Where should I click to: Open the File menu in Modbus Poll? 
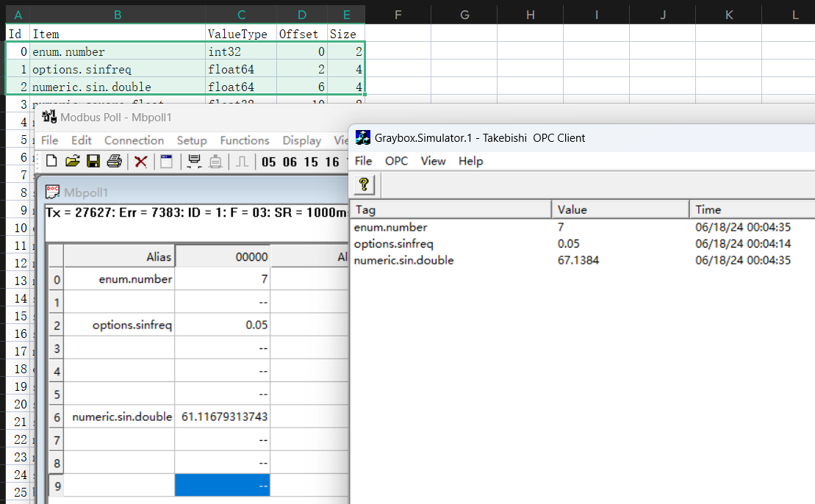click(50, 140)
